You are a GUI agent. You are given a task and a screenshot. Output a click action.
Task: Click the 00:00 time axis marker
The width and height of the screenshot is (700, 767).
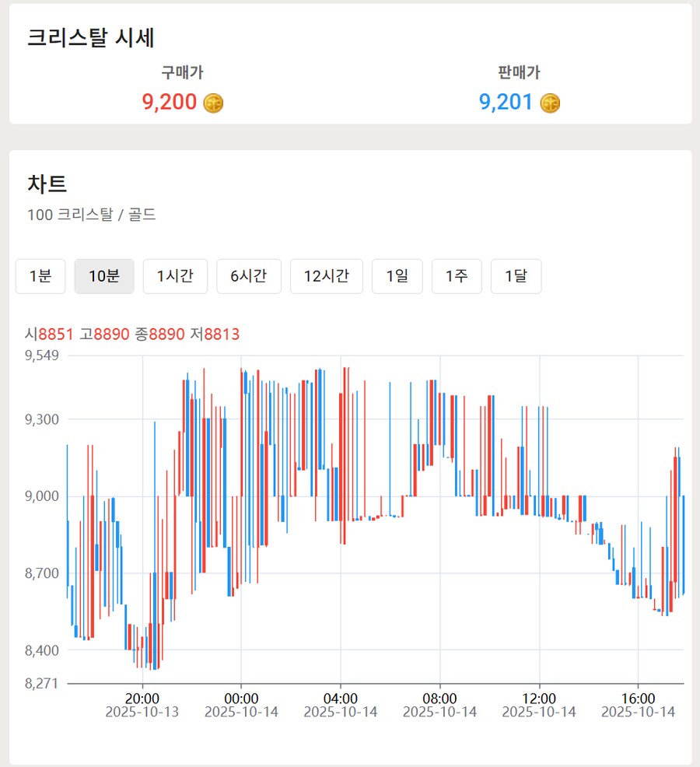tap(241, 698)
